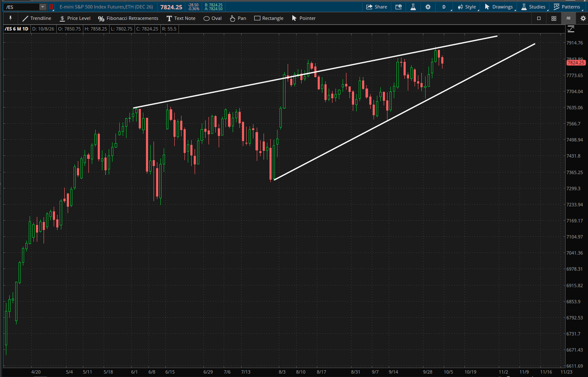Open chart settings gear in top bar
Image resolution: width=588 pixels, height=377 pixels.
click(428, 7)
